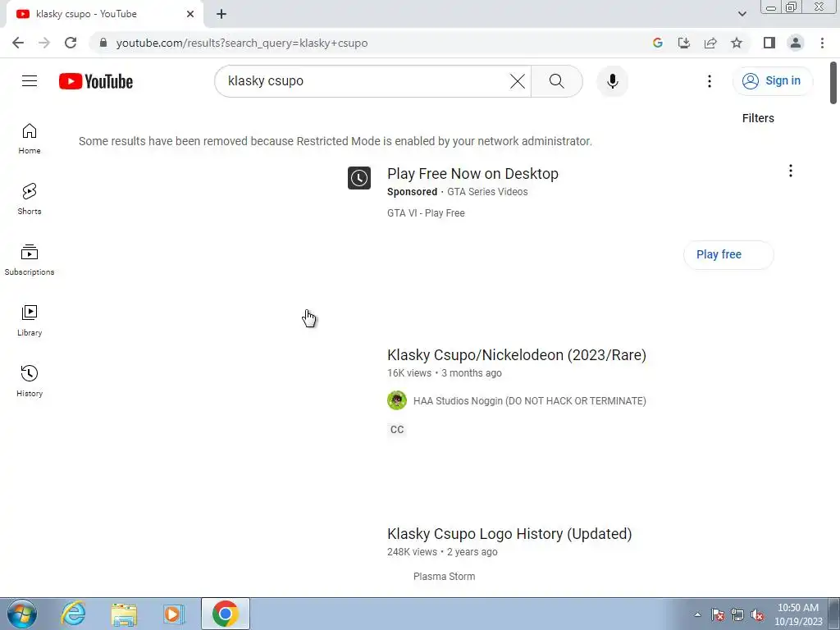
Task: Start voice search with microphone icon
Action: point(612,81)
